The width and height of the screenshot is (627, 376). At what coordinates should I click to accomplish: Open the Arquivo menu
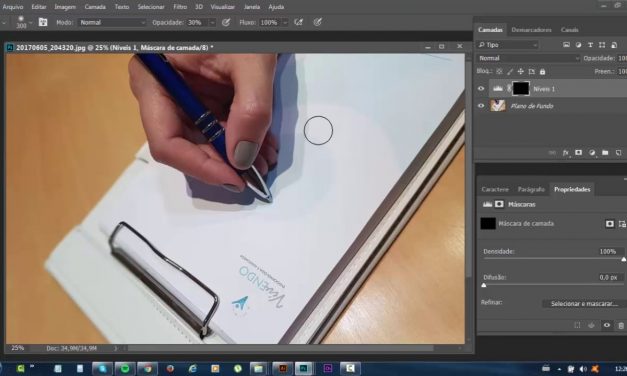click(12, 7)
